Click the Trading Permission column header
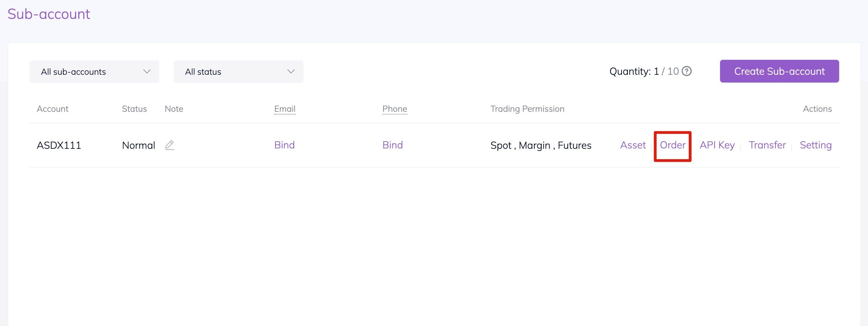 coord(527,109)
